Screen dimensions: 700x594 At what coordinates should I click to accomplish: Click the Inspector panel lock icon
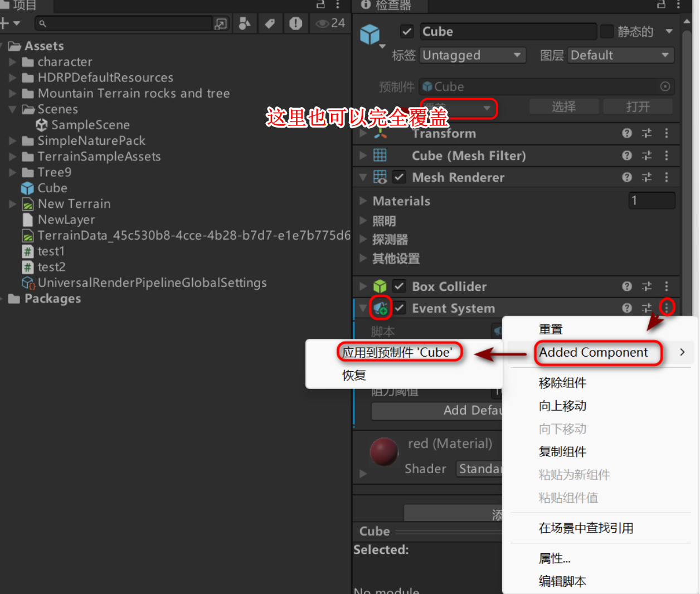tap(661, 4)
